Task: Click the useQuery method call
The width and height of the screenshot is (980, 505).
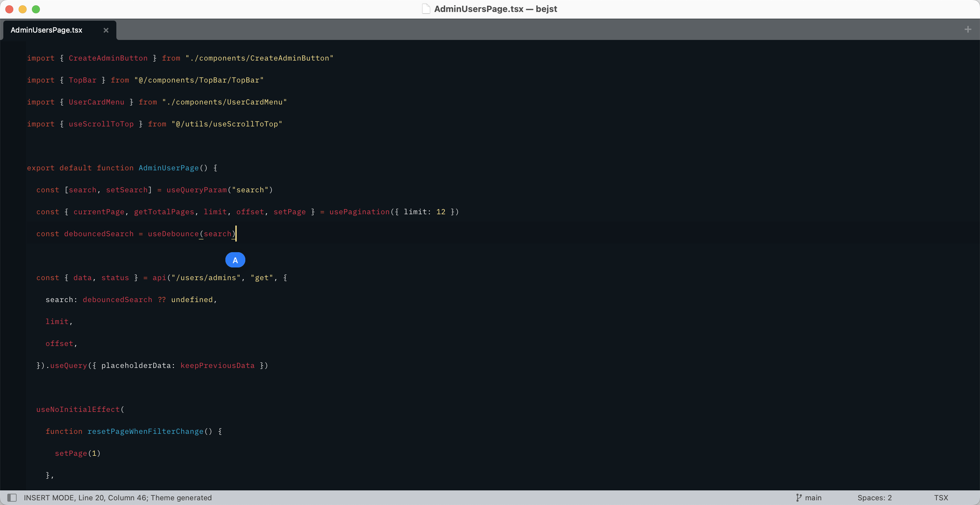Action: (68, 366)
